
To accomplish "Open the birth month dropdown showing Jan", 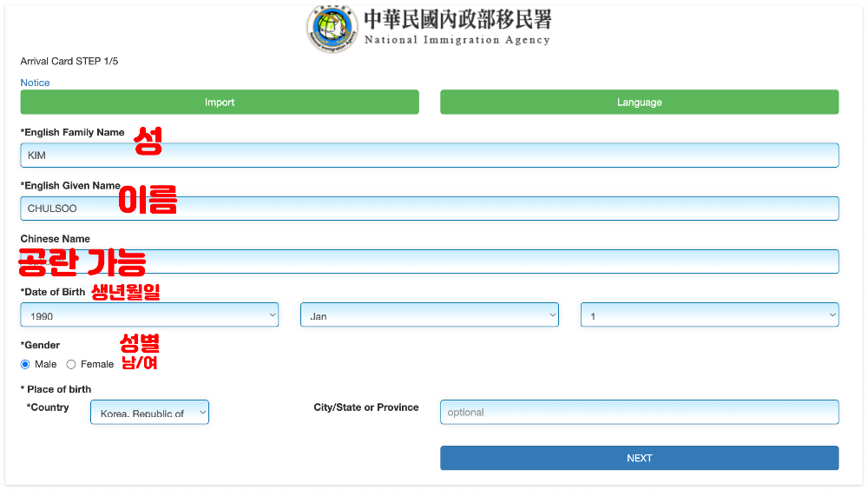I will click(x=430, y=315).
